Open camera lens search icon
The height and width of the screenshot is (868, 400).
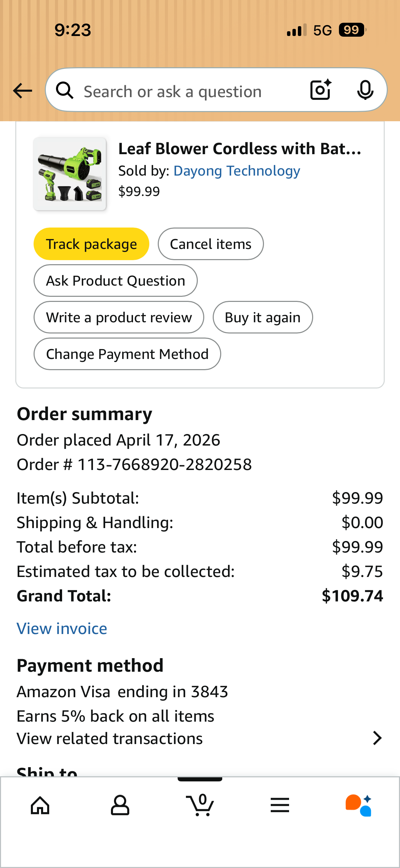click(x=321, y=90)
